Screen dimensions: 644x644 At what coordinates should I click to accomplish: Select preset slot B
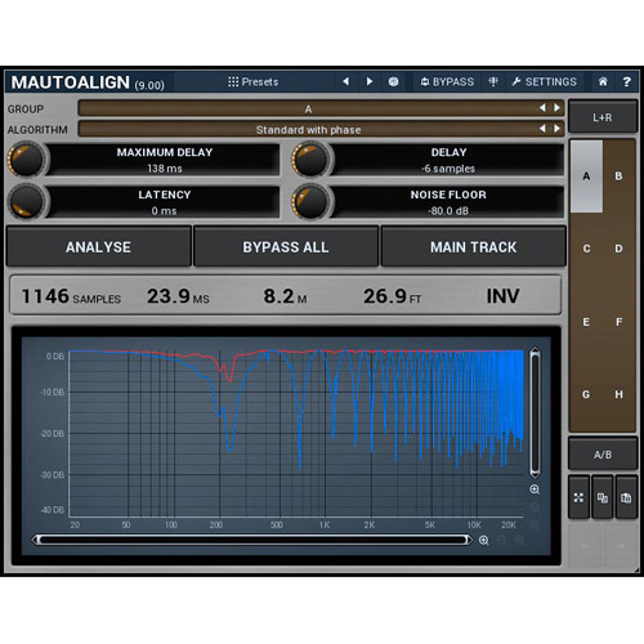(x=619, y=176)
